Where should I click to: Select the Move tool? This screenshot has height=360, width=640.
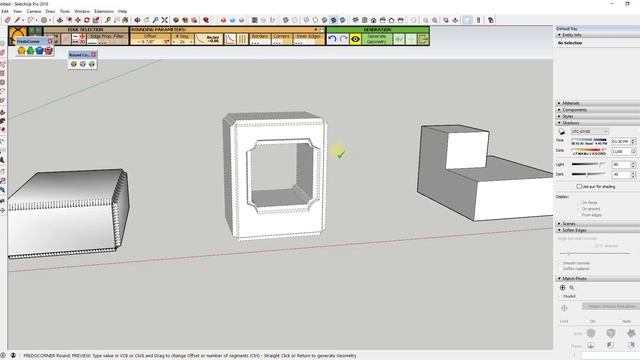[x=78, y=20]
